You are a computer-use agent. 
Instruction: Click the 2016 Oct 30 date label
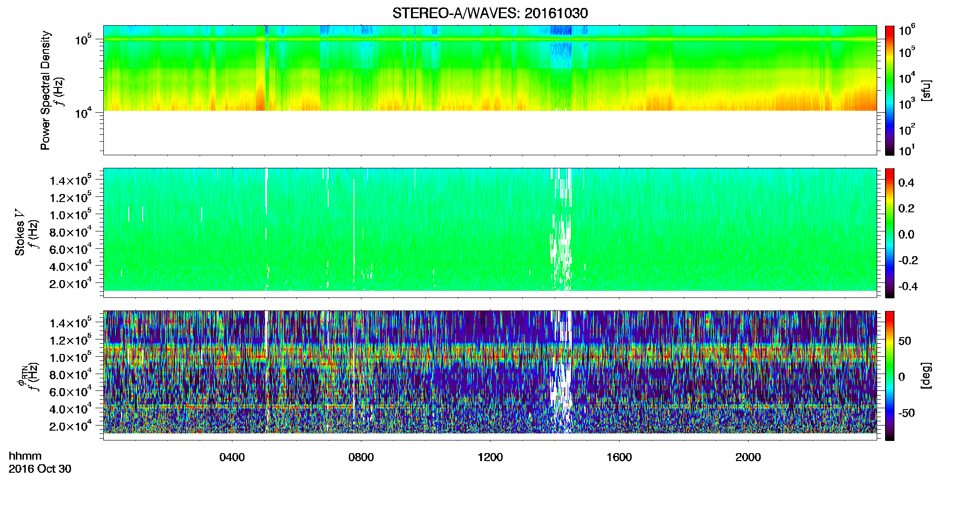pos(40,469)
